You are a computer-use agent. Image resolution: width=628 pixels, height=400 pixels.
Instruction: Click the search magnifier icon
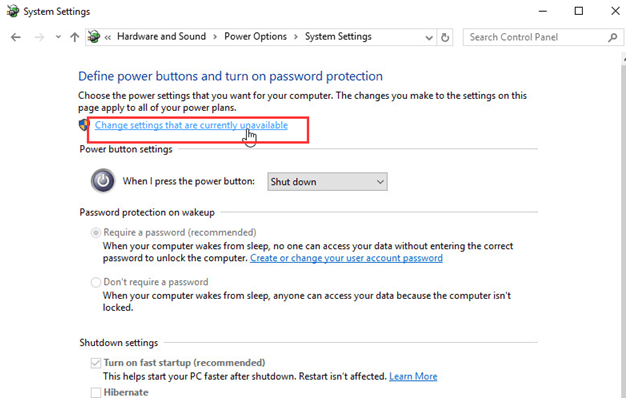[613, 37]
